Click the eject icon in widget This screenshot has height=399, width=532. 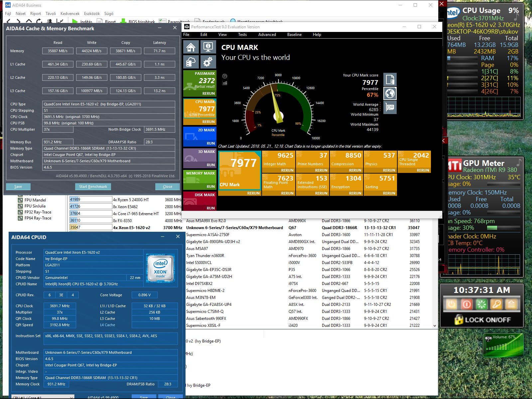(511, 304)
